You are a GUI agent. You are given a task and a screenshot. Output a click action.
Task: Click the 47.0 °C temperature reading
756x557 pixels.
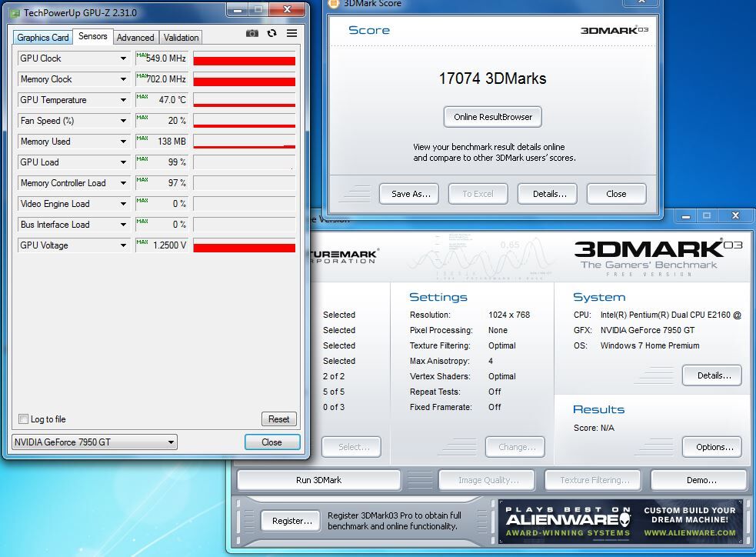[172, 100]
